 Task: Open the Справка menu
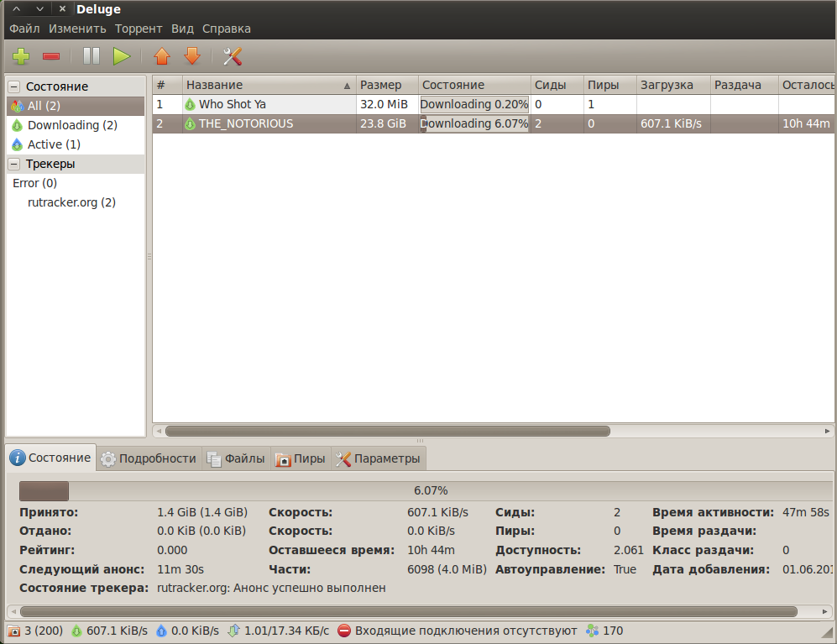pyautogui.click(x=227, y=29)
